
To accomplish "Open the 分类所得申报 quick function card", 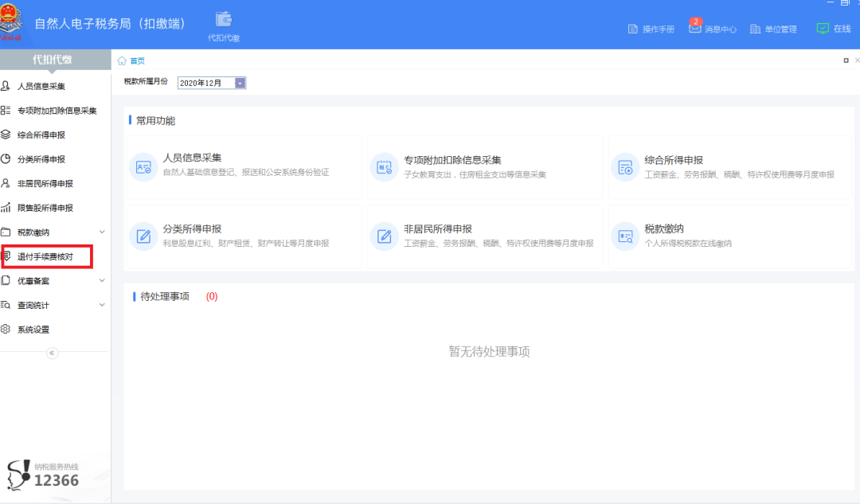I will [x=244, y=236].
